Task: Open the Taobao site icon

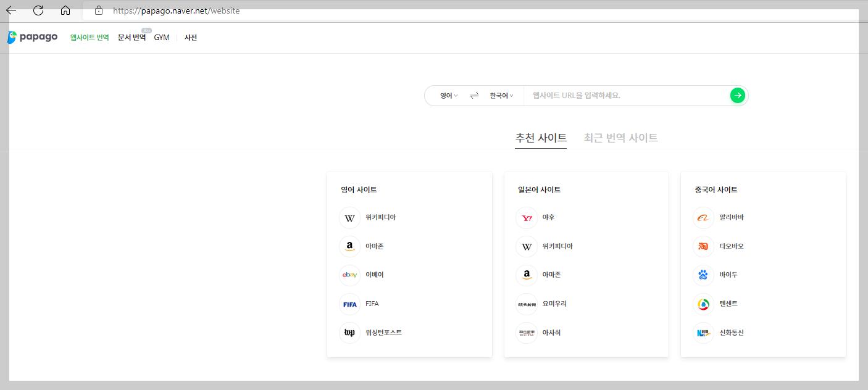Action: pyautogui.click(x=703, y=246)
